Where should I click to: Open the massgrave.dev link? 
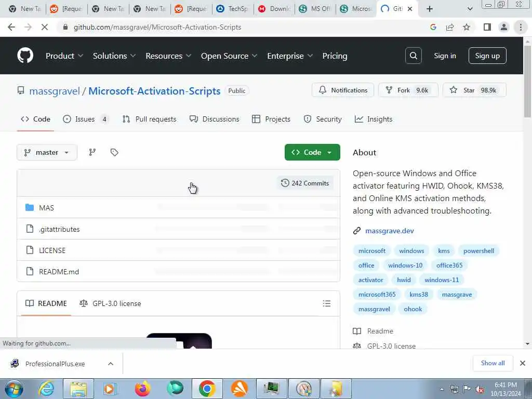point(390,231)
